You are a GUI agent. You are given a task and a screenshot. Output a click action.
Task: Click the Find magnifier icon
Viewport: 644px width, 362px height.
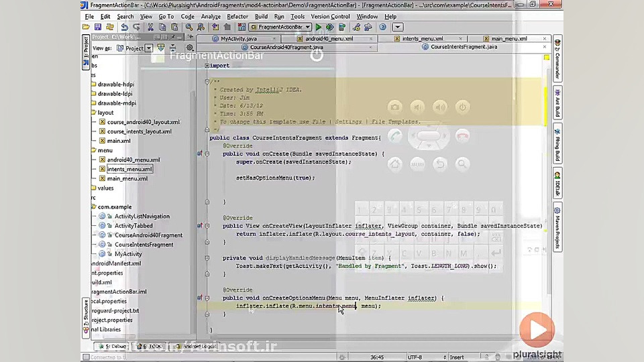(189, 27)
